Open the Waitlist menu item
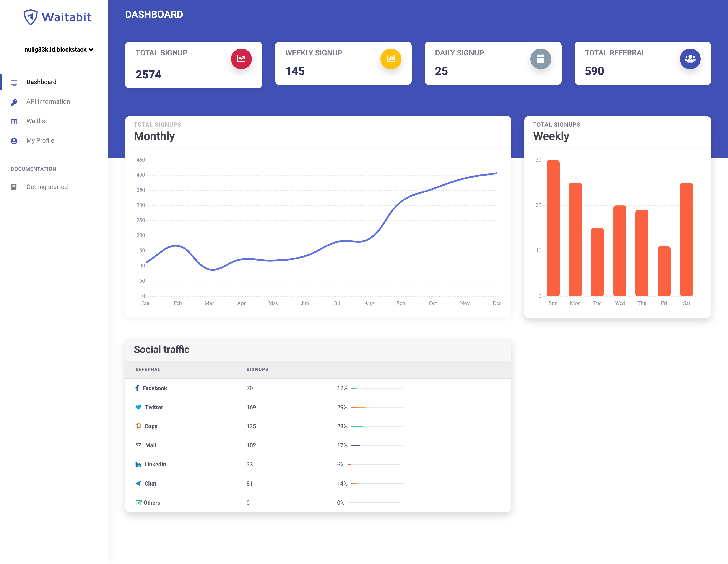The width and height of the screenshot is (728, 564). pos(37,121)
